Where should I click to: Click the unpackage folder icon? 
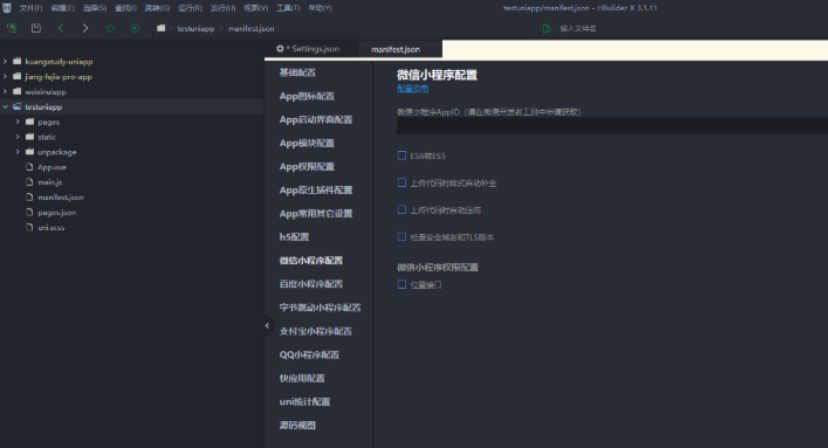click(30, 152)
